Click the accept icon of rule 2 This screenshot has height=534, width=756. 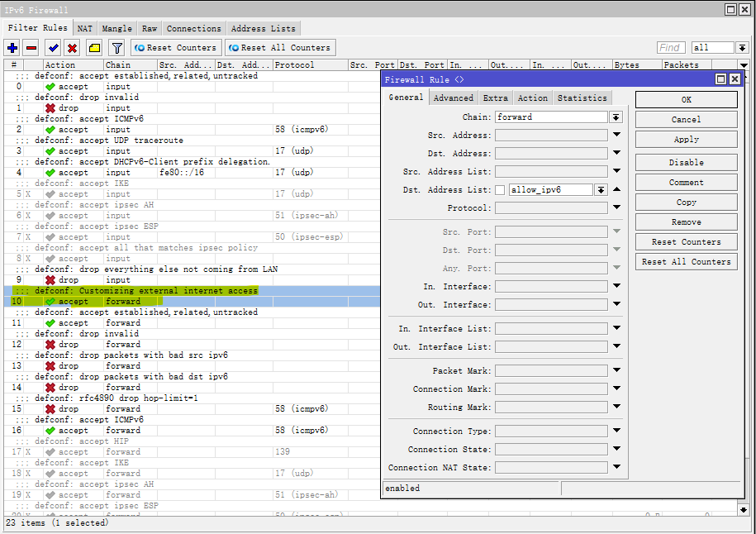coord(50,130)
